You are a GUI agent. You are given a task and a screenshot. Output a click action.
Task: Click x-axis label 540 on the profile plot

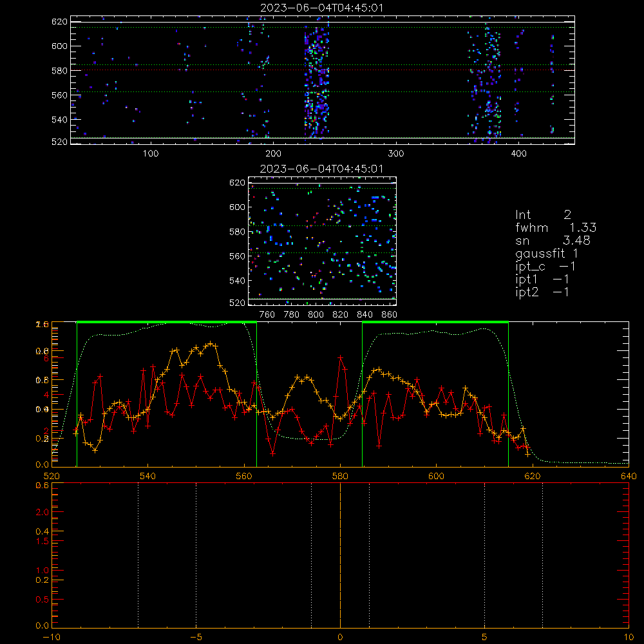148,476
